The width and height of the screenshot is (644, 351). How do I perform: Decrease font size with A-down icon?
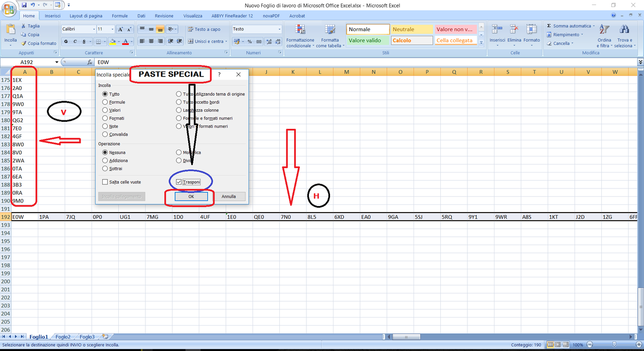[128, 29]
